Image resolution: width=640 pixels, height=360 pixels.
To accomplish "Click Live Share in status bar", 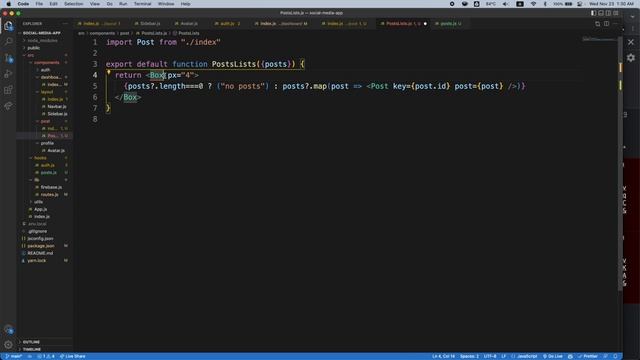I will pyautogui.click(x=73, y=356).
